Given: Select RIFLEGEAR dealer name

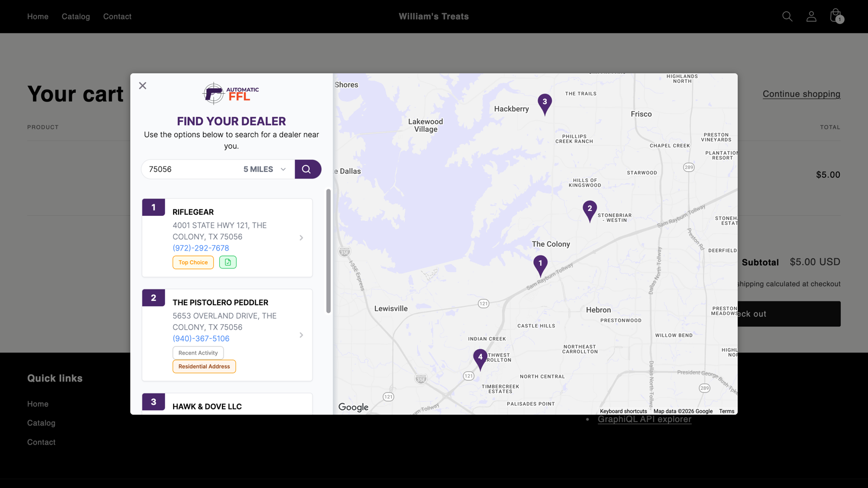Looking at the screenshot, I should [193, 212].
